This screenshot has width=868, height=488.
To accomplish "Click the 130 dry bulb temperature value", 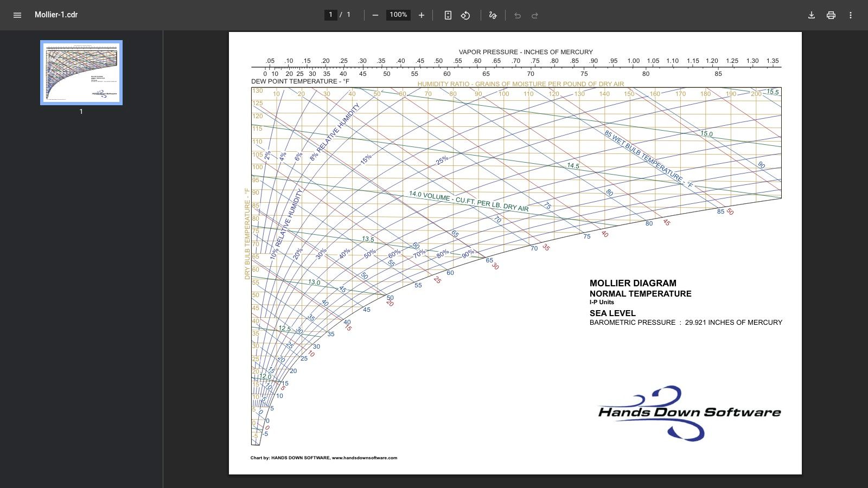I will pos(257,91).
